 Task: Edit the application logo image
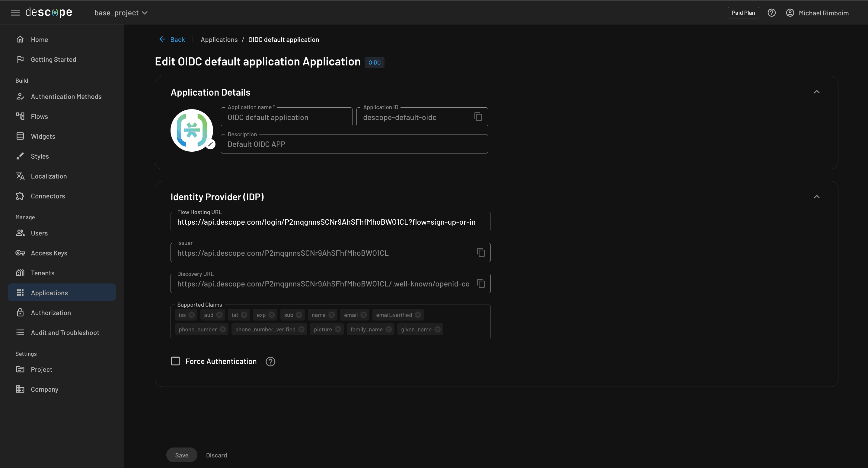point(211,144)
